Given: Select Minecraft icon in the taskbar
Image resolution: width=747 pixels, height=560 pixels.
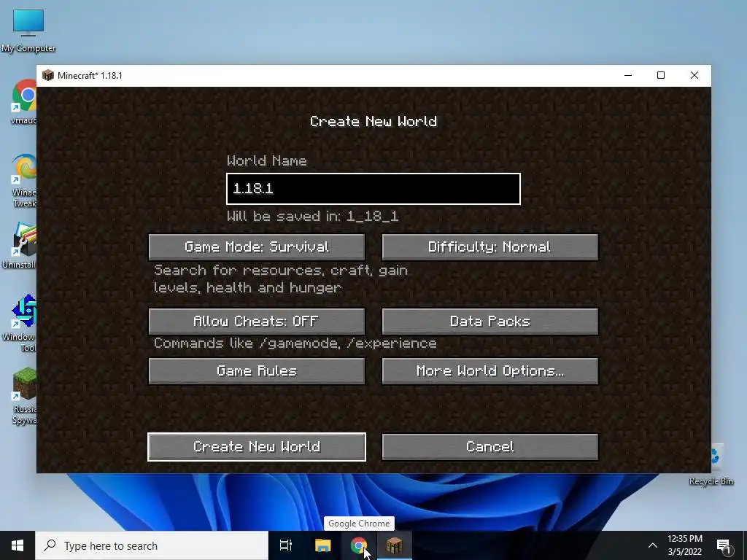Looking at the screenshot, I should [395, 545].
